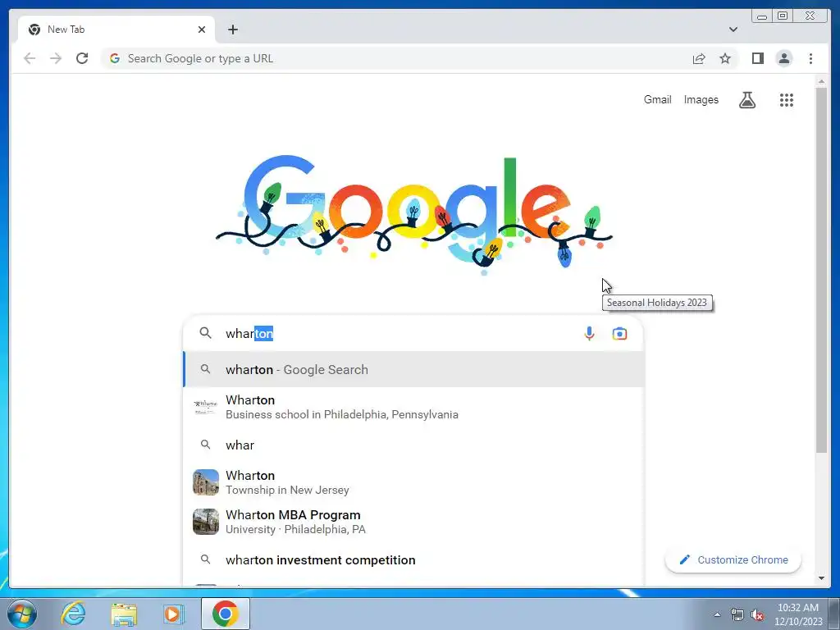Open search by image camera icon

pyautogui.click(x=619, y=333)
